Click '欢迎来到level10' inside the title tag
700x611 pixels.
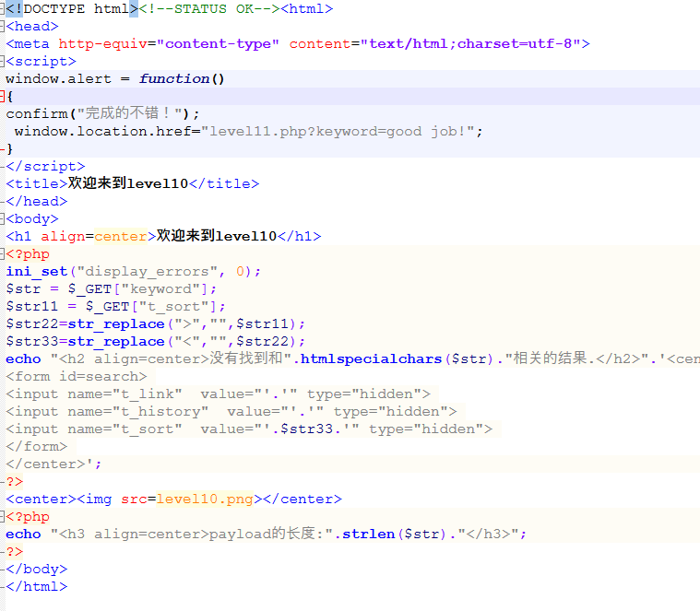pos(128,183)
